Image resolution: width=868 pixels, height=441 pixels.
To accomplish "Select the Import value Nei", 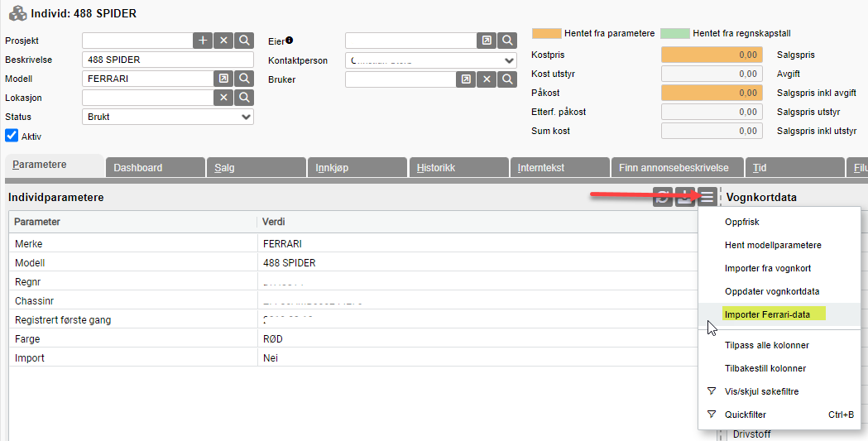I will [270, 358].
